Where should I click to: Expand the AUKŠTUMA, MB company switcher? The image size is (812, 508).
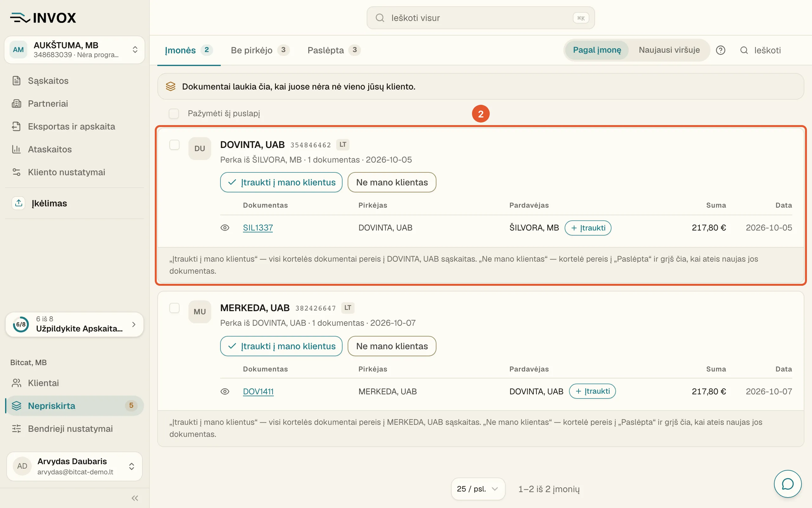click(75, 50)
